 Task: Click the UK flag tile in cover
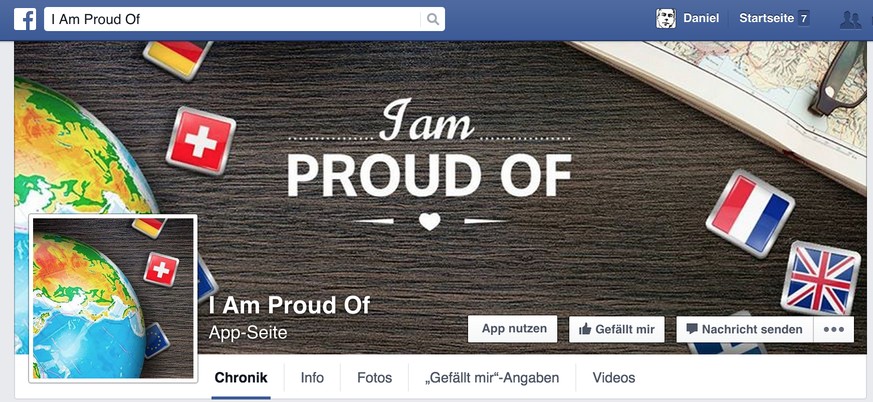(821, 278)
